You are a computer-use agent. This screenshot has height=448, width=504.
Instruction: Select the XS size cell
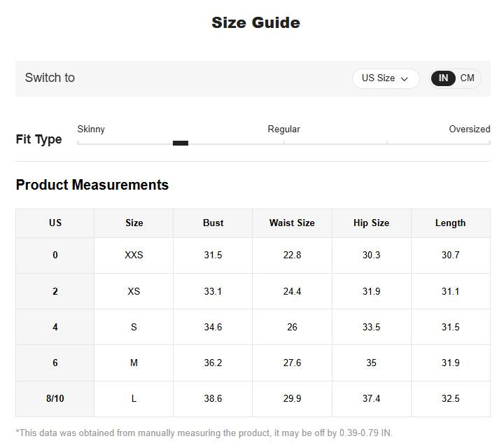pos(134,291)
